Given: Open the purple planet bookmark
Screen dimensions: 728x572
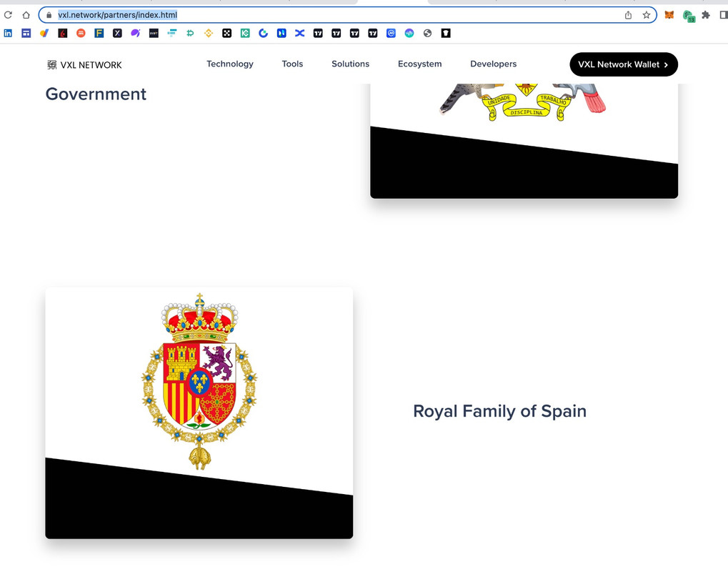Looking at the screenshot, I should coord(135,33).
